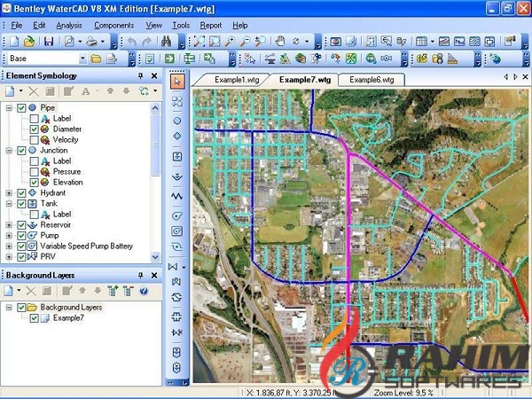
Task: Click the Zoom Extents icon
Action: pyautogui.click(x=199, y=42)
